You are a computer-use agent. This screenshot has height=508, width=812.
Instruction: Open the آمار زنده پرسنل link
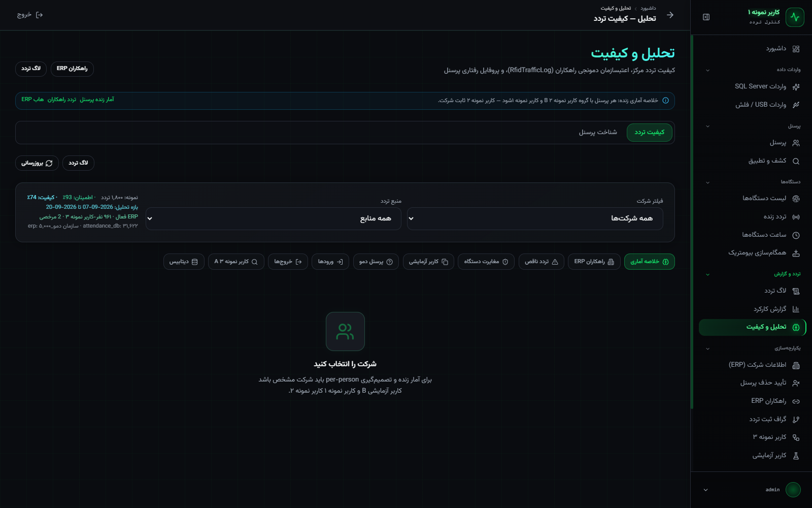click(97, 100)
